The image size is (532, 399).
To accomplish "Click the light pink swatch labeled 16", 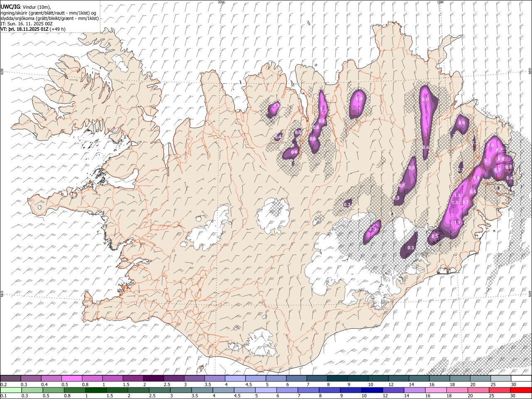I will click(436, 390).
